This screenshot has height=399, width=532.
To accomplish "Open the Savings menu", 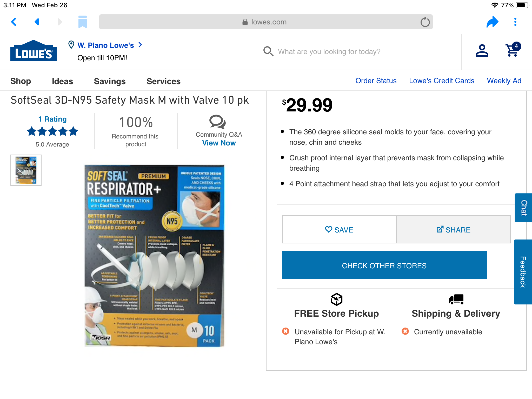I will tap(110, 81).
